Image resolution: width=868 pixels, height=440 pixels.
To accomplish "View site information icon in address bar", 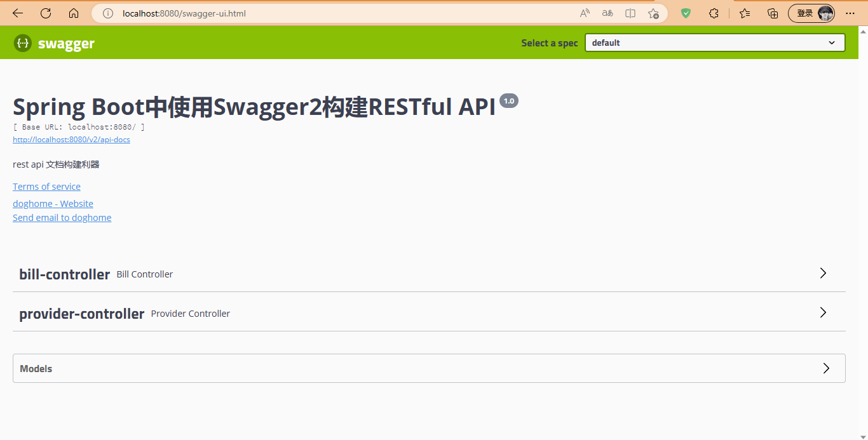I will pyautogui.click(x=107, y=13).
